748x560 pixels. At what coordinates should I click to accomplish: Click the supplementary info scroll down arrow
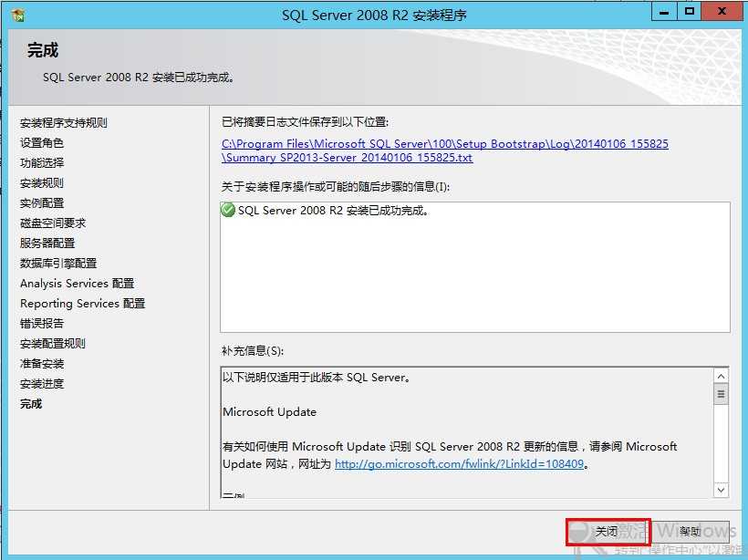pos(721,490)
